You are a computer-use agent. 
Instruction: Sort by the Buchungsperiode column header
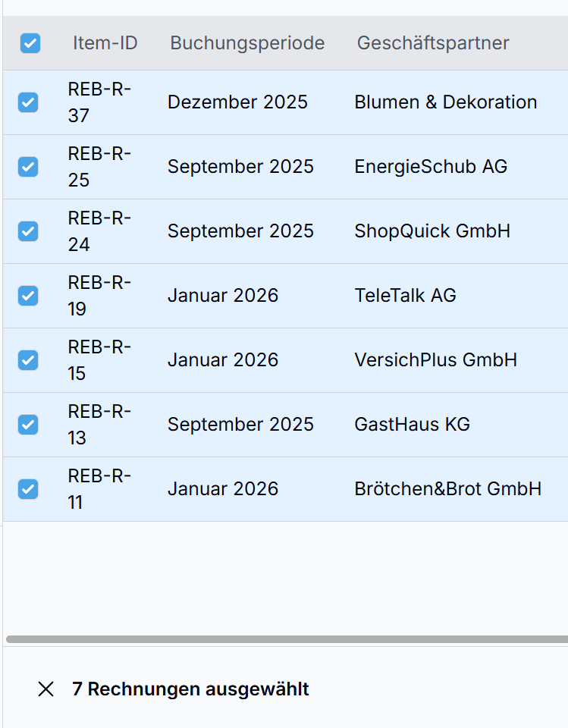tap(247, 43)
